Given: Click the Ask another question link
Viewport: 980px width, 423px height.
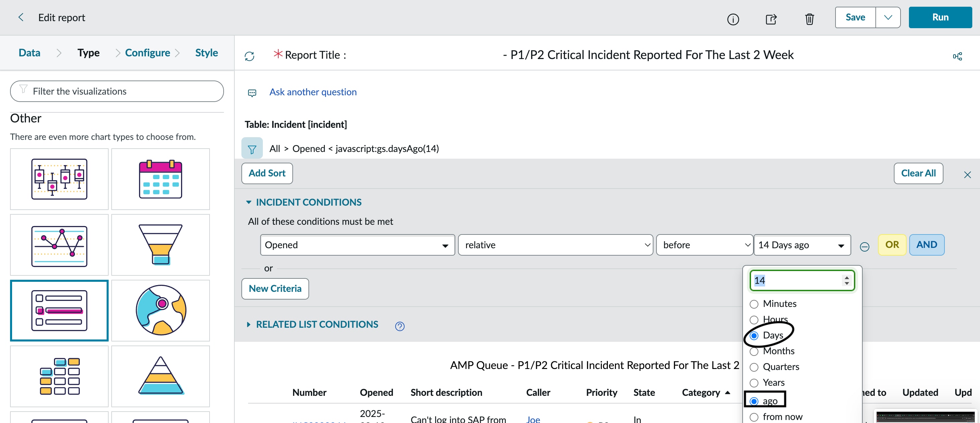Looking at the screenshot, I should 313,92.
